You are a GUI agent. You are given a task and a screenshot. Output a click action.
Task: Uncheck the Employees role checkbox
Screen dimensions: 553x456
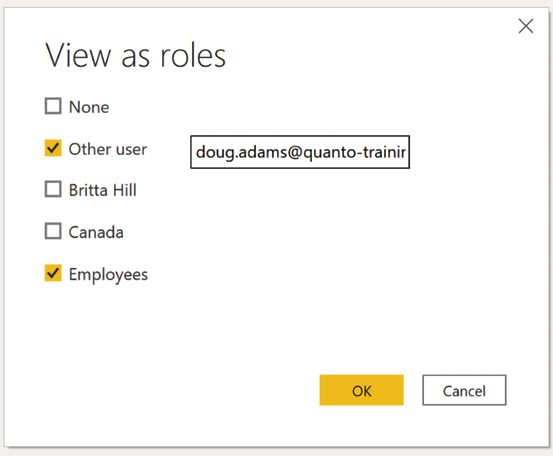click(53, 273)
